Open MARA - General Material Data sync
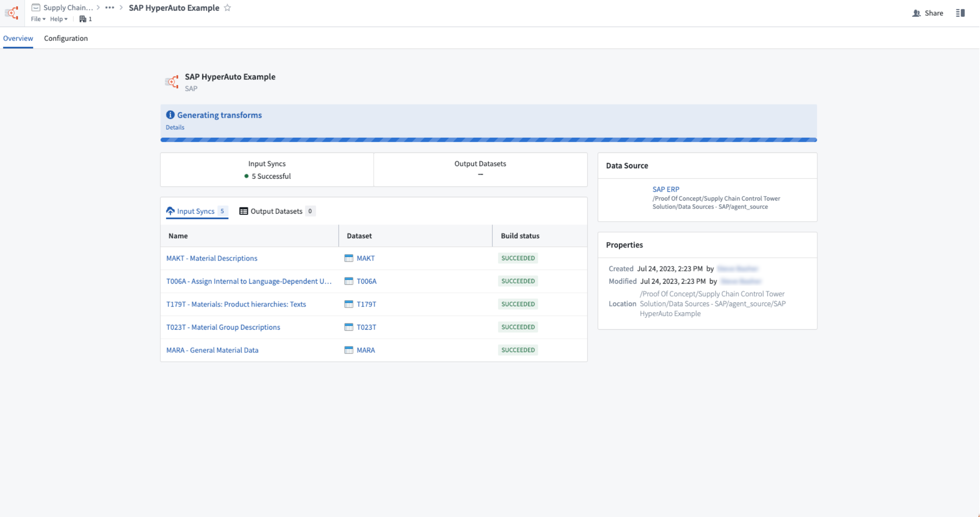Screen dimensions: 980x517 pos(212,350)
